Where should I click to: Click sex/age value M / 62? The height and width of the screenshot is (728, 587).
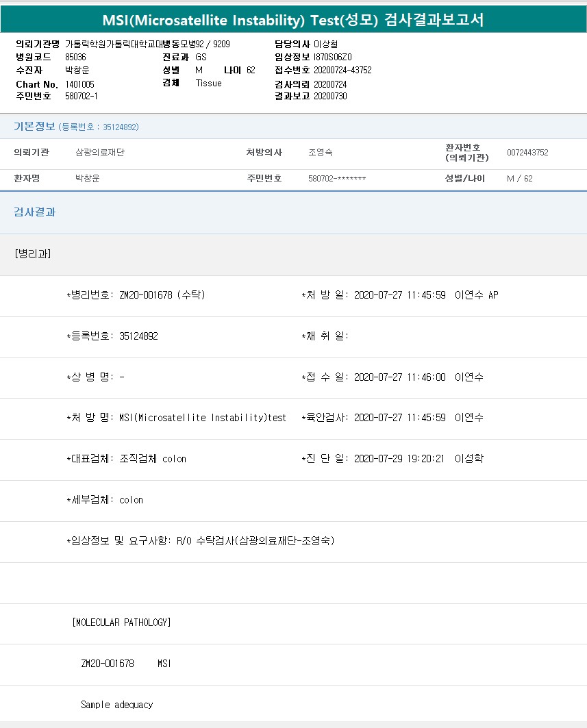[x=520, y=178]
